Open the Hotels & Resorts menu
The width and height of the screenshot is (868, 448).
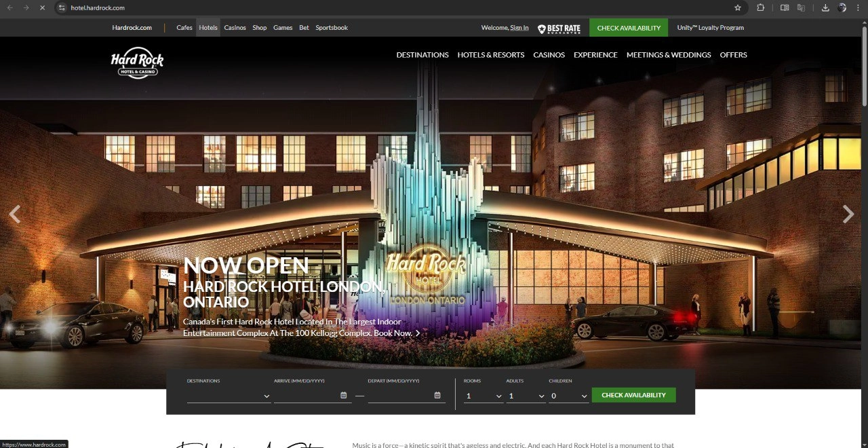point(490,55)
